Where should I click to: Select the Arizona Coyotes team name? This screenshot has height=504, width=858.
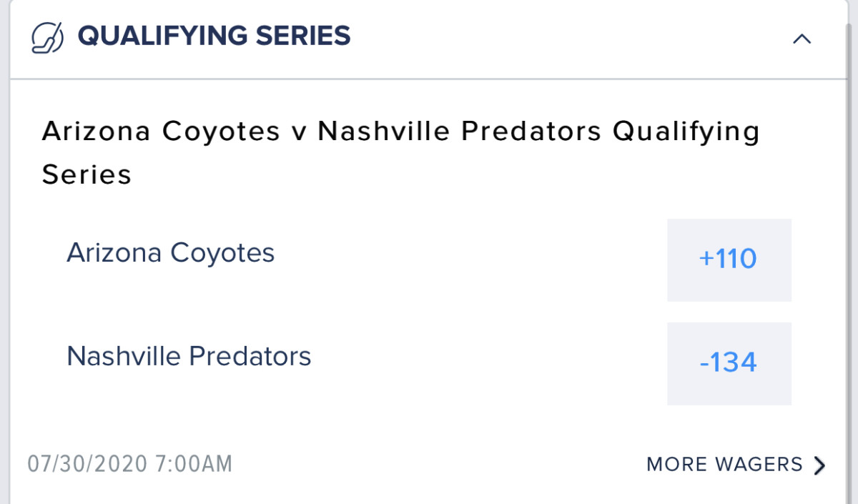tap(170, 253)
